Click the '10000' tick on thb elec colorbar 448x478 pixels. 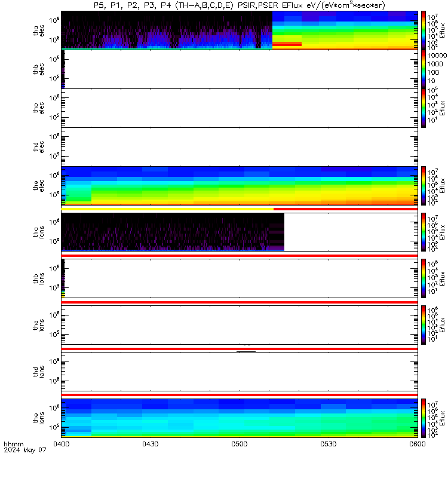[437, 56]
